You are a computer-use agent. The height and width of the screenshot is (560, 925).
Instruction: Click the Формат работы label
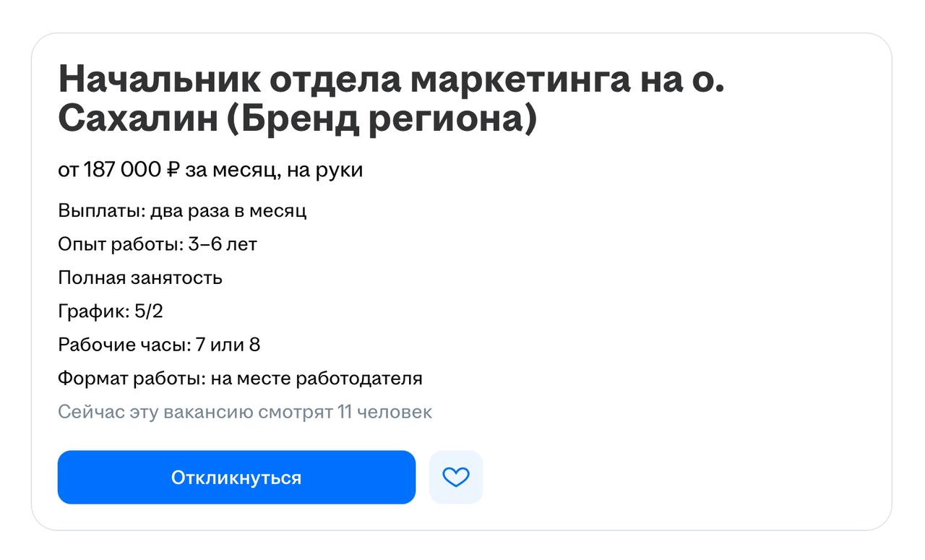(132, 379)
